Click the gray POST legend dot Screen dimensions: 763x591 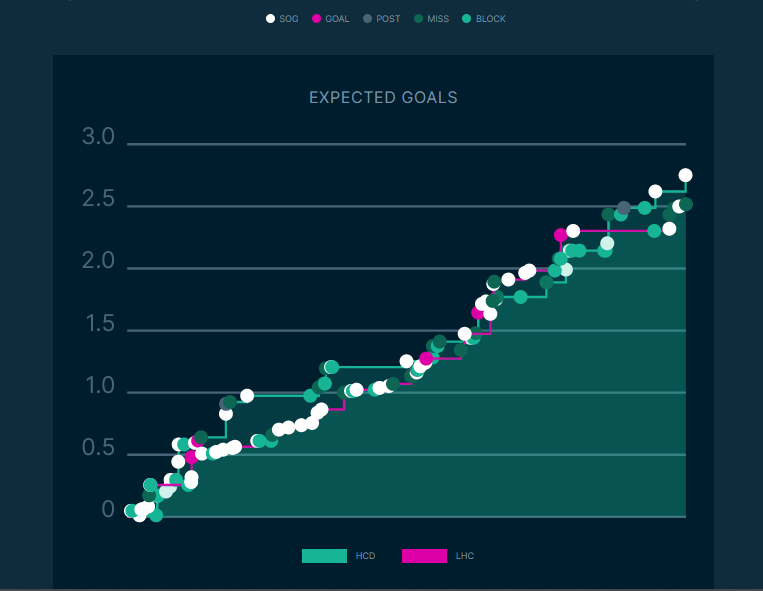(368, 19)
